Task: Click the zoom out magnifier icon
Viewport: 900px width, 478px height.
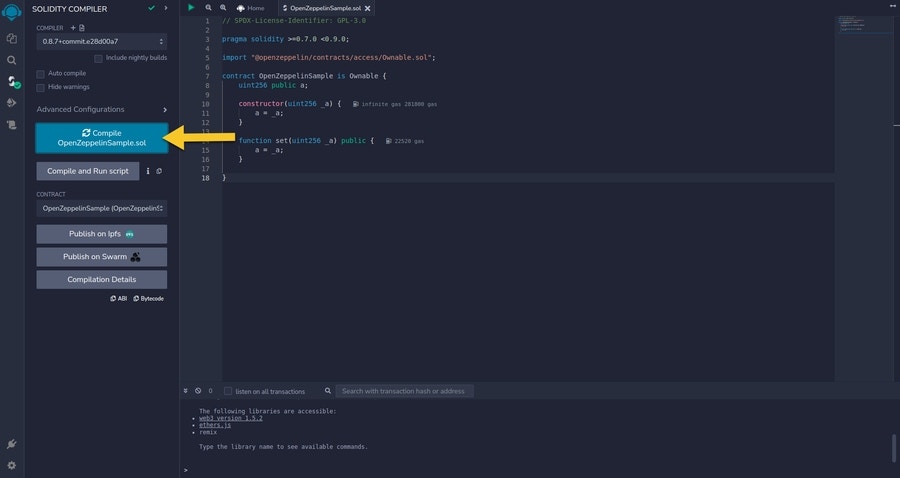Action: [x=208, y=7]
